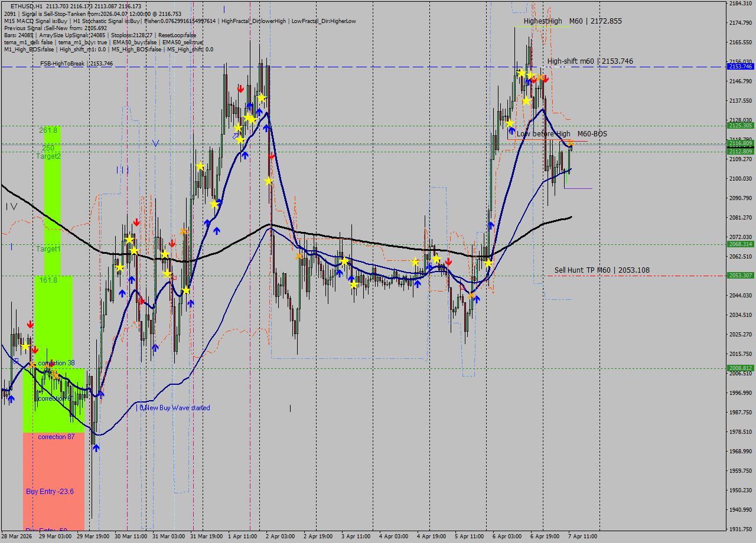Click the blue up arrow beside Low before High
756x543 pixels.
click(512, 130)
